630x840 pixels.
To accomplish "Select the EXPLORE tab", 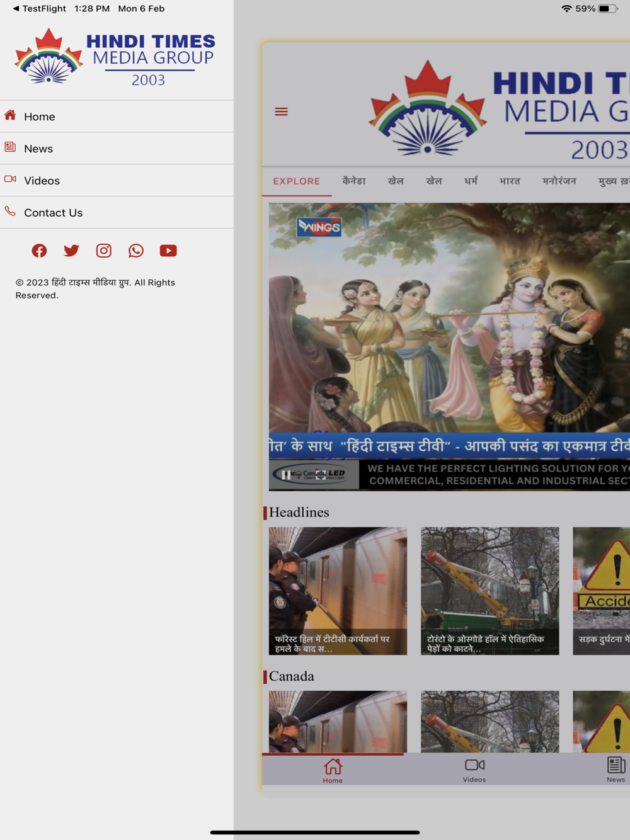I will click(297, 181).
